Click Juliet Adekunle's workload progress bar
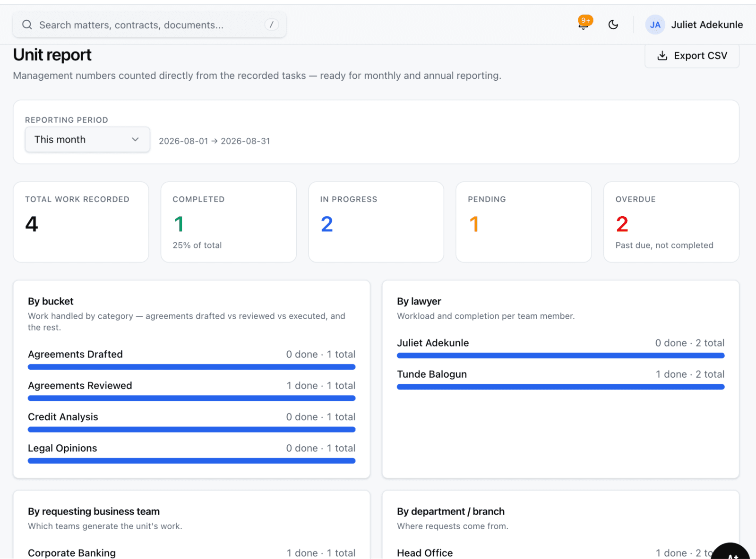 point(560,356)
